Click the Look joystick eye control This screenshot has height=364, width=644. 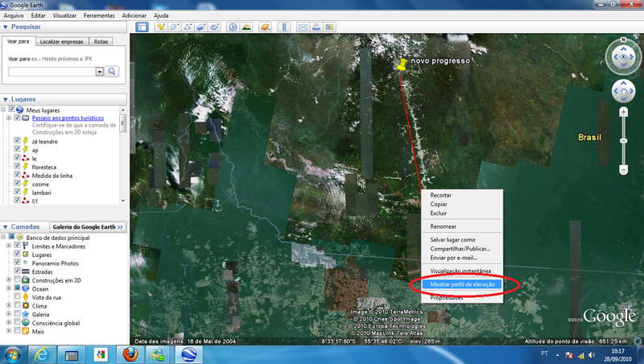623,56
